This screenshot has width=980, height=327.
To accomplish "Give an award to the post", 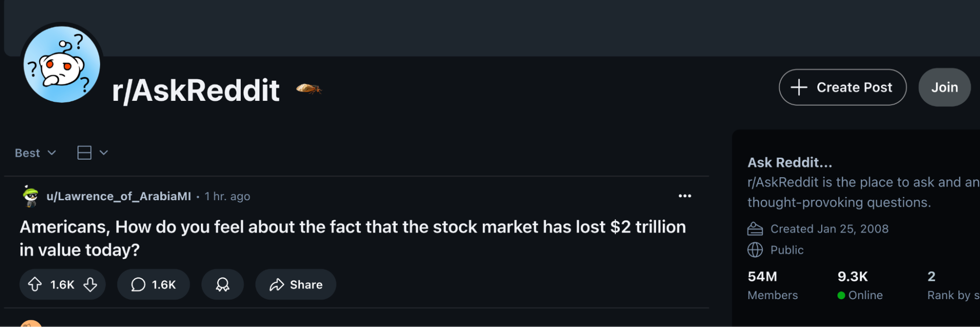I will pos(223,284).
